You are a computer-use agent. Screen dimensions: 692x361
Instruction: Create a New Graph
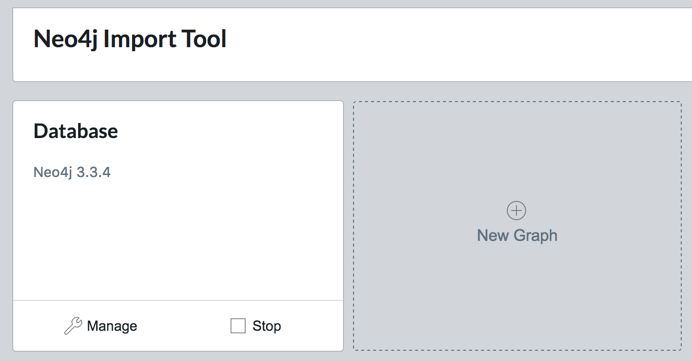pyautogui.click(x=517, y=226)
